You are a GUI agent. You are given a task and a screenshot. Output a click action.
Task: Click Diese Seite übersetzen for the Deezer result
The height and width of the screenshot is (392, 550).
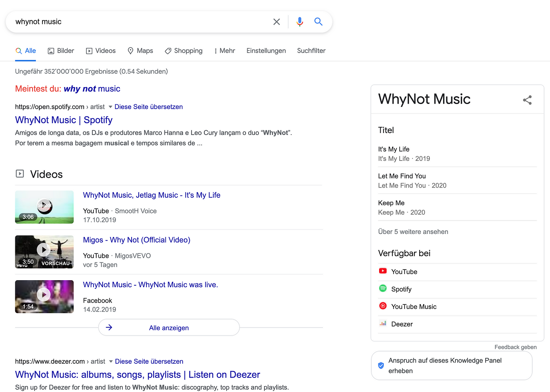click(149, 361)
